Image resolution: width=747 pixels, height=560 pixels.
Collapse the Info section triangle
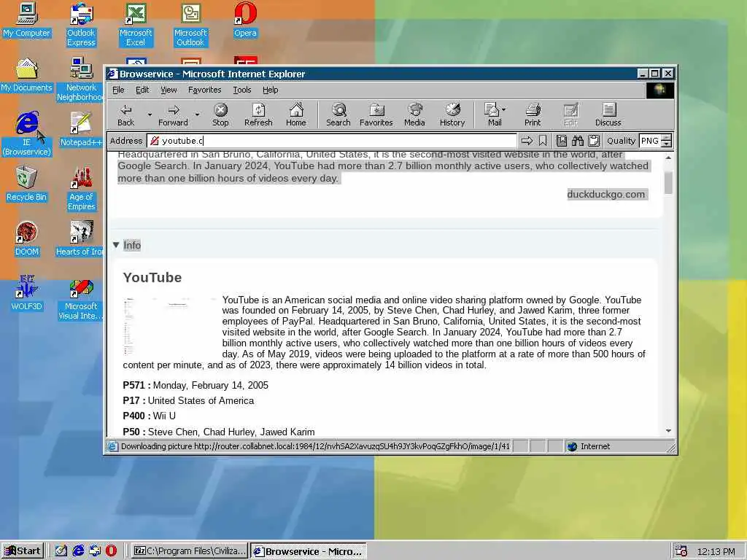tap(116, 245)
